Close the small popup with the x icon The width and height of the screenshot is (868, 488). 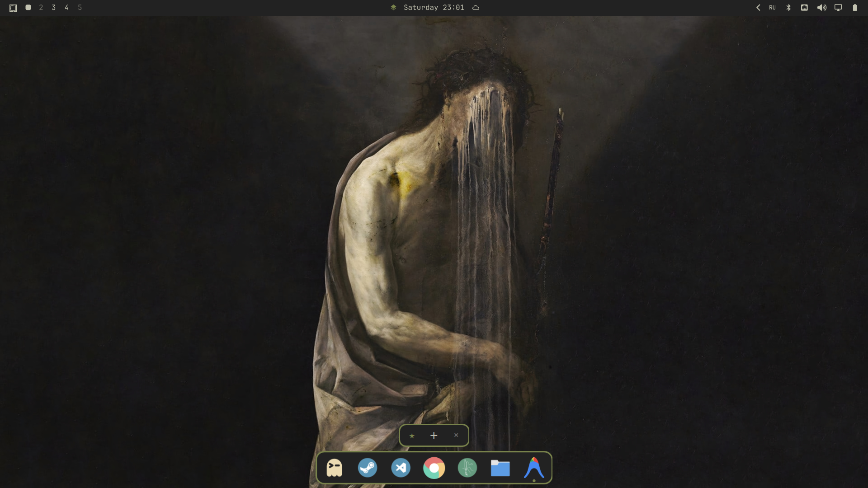click(456, 435)
